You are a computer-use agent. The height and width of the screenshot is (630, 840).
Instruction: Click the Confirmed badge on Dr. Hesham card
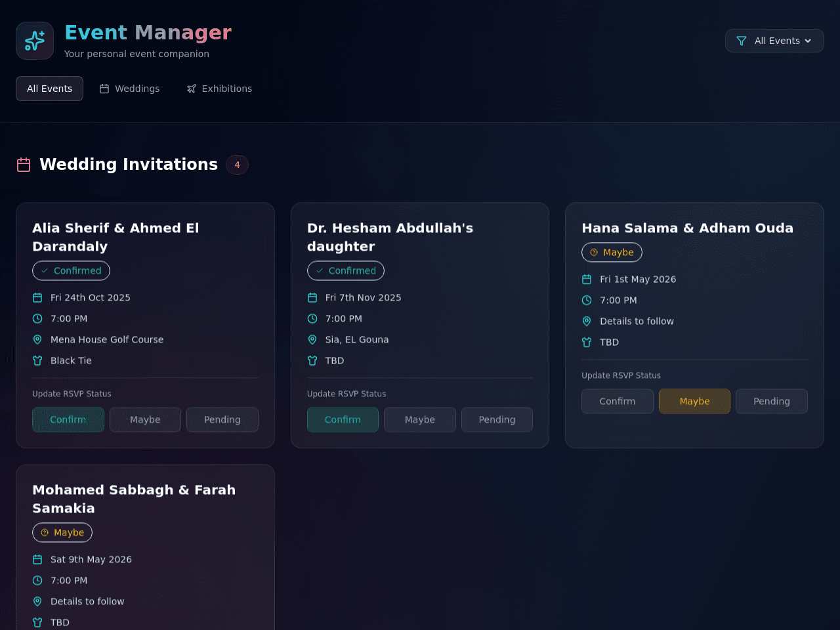[346, 270]
